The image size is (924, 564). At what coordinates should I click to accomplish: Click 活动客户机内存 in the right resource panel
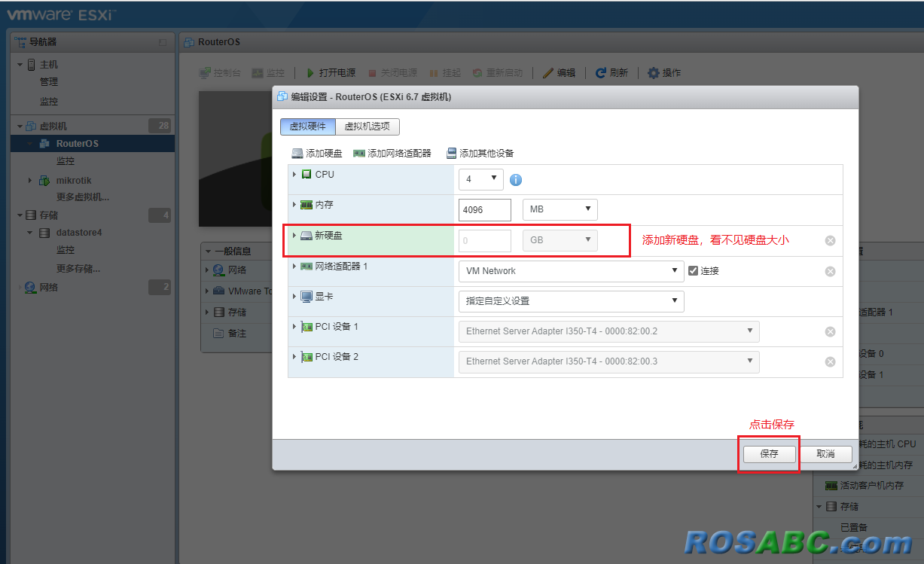click(x=871, y=486)
